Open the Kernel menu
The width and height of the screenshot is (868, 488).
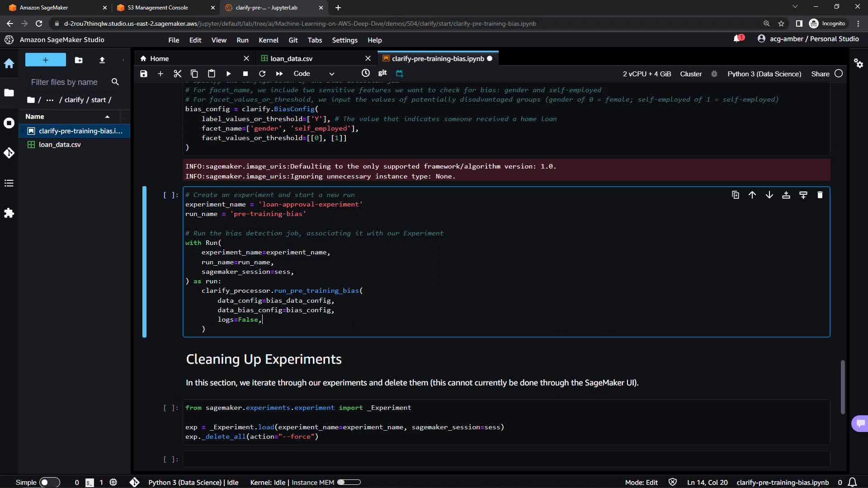tap(268, 40)
